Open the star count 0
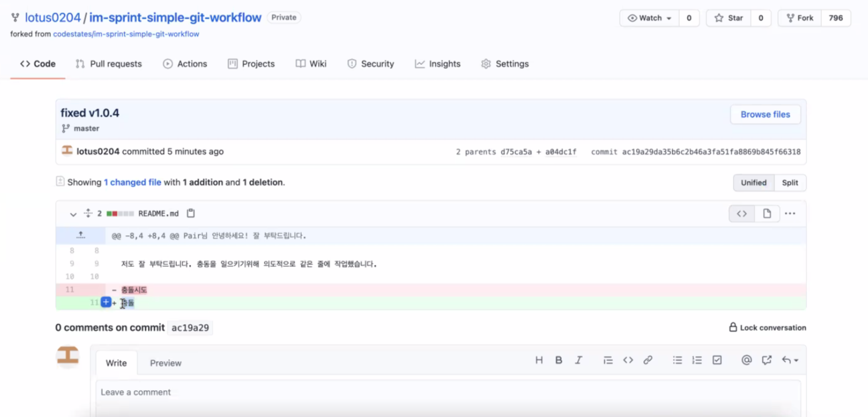This screenshot has height=417, width=868. click(761, 18)
